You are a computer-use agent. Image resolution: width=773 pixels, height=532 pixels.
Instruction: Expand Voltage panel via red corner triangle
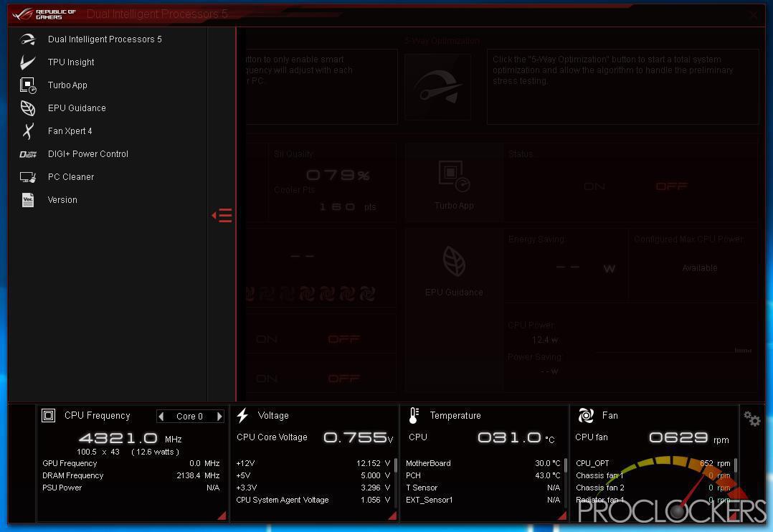point(392,516)
